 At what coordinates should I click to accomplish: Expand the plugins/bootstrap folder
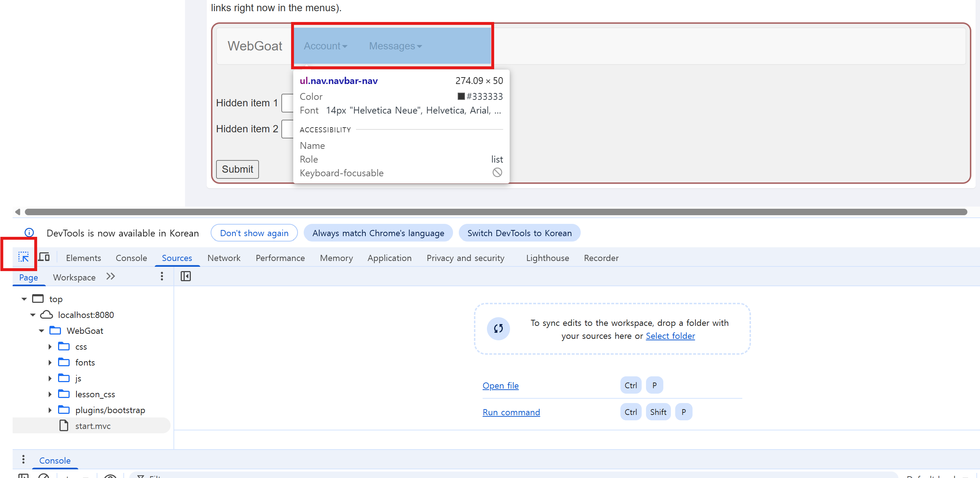[x=50, y=410]
